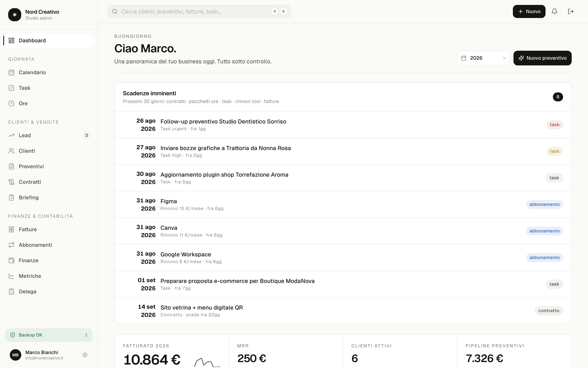588x368 pixels.
Task: Open the Google Workspace renewal row
Action: pos(343,258)
